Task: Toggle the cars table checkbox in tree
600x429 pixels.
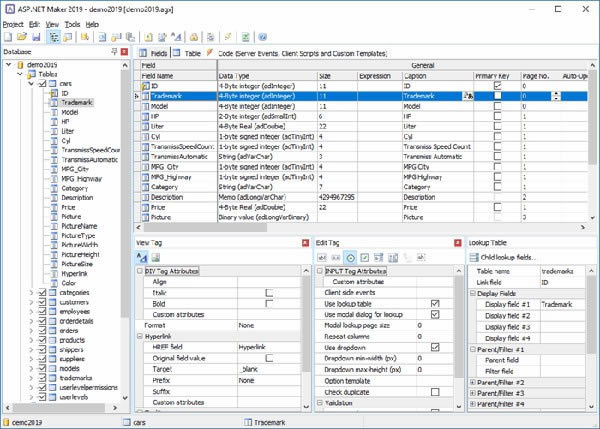Action: click(x=42, y=83)
